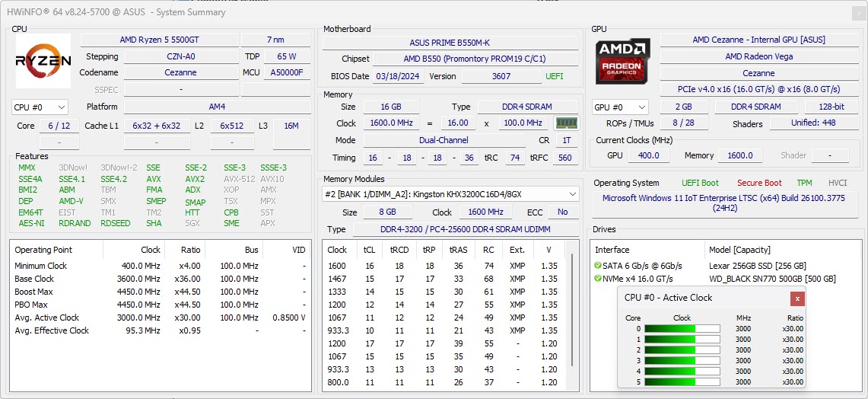The image size is (868, 399).
Task: Click the tRFC 560 value field
Action: point(564,158)
